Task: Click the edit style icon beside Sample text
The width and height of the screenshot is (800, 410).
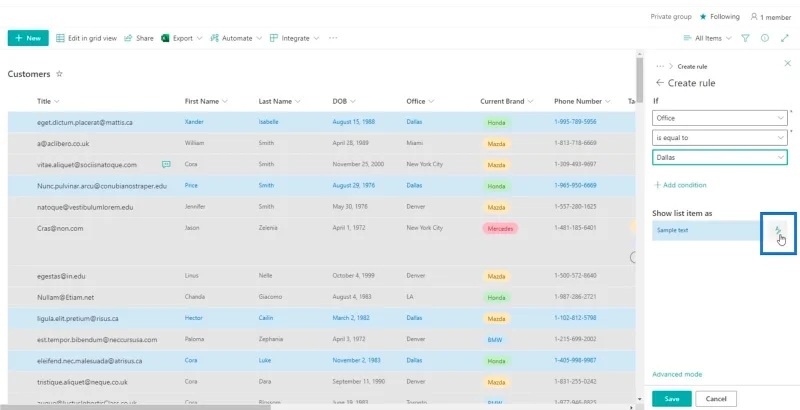Action: [778, 230]
